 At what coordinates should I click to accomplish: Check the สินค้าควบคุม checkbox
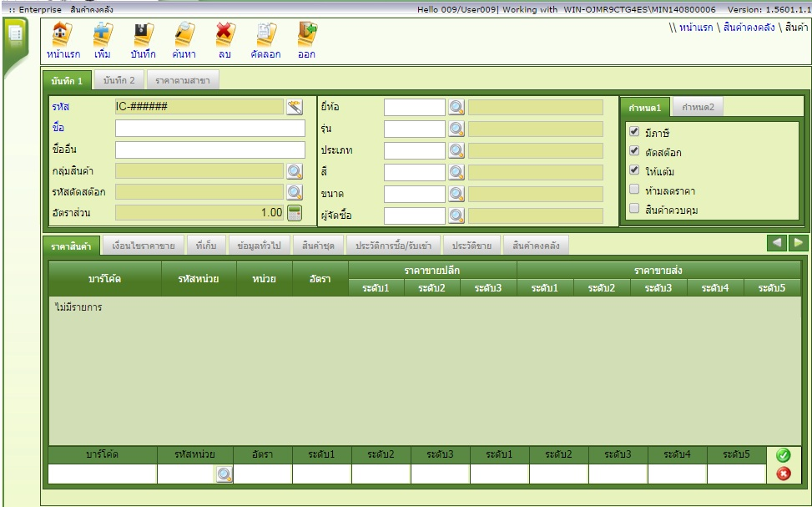(634, 209)
